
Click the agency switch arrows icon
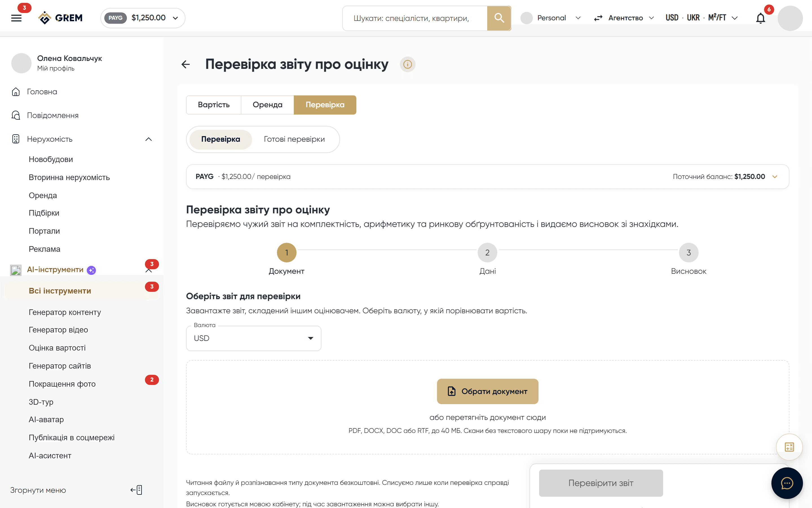(598, 18)
